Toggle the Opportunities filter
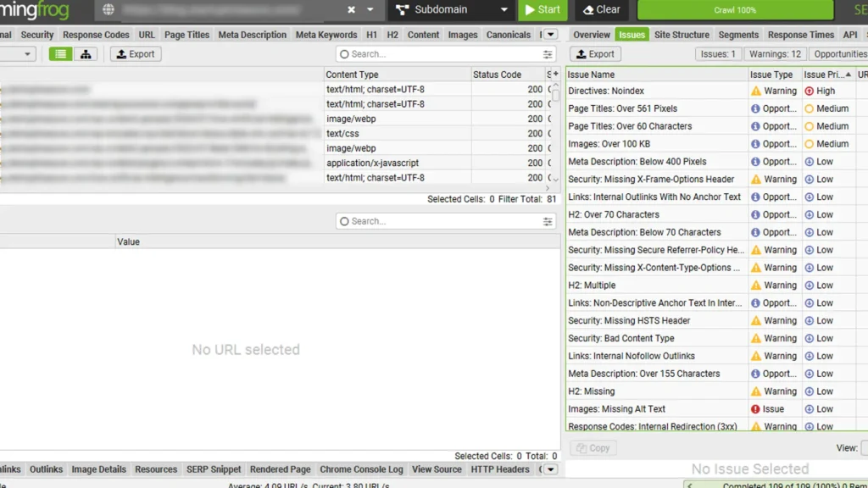The height and width of the screenshot is (488, 868). 839,54
